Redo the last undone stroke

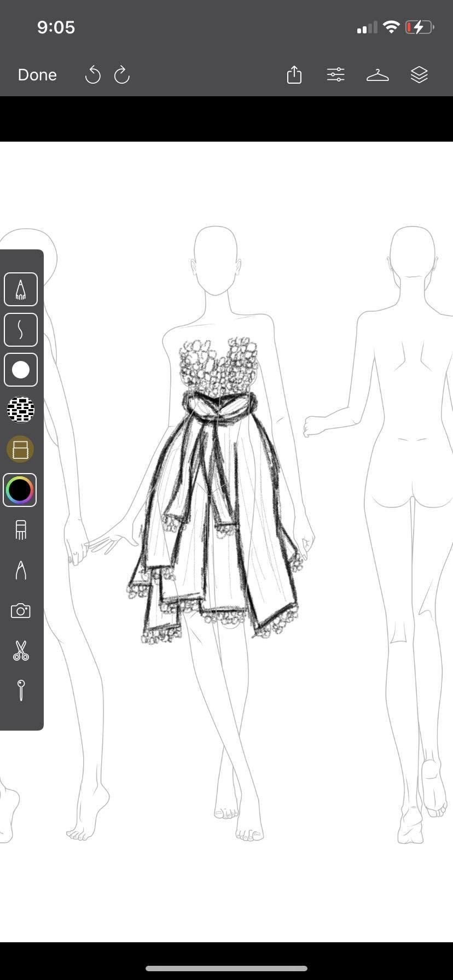pyautogui.click(x=121, y=75)
